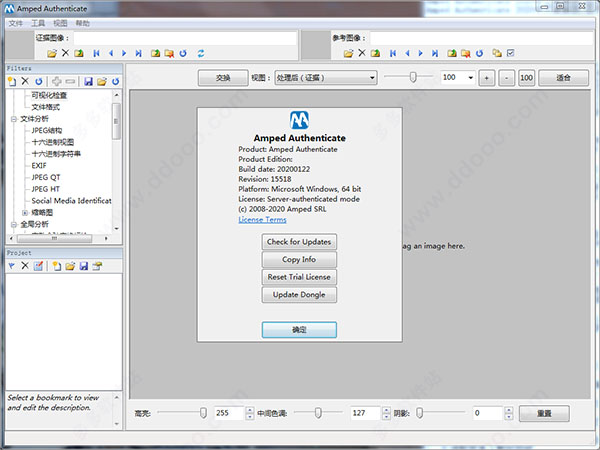Image resolution: width=600 pixels, height=450 pixels.
Task: Decrease the 中间色调 value with down arrow
Action: (386, 416)
